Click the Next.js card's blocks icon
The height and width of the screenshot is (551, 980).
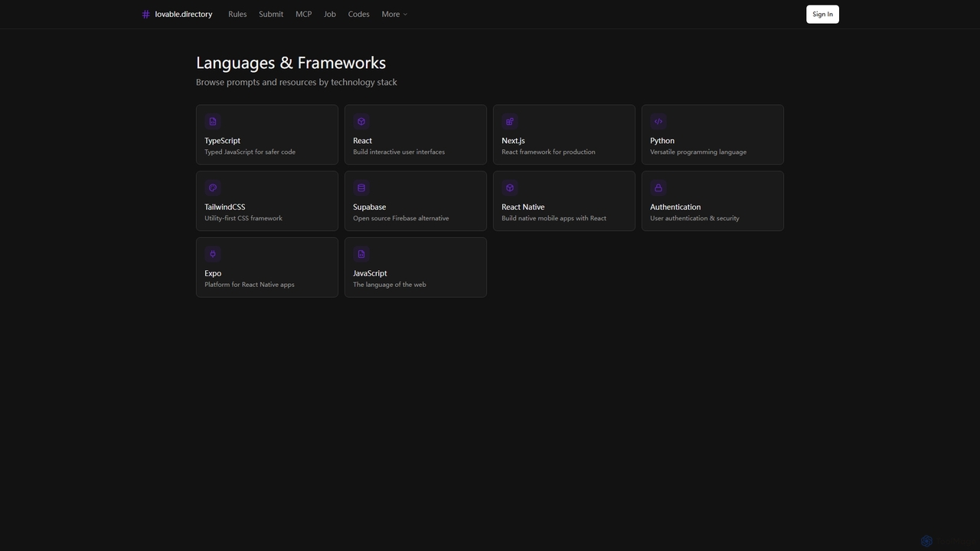tap(510, 121)
